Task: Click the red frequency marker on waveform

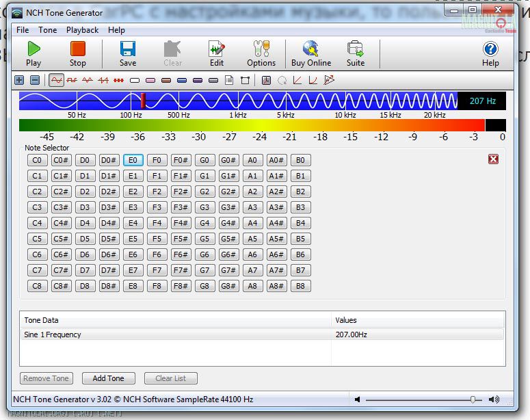Action: click(143, 101)
